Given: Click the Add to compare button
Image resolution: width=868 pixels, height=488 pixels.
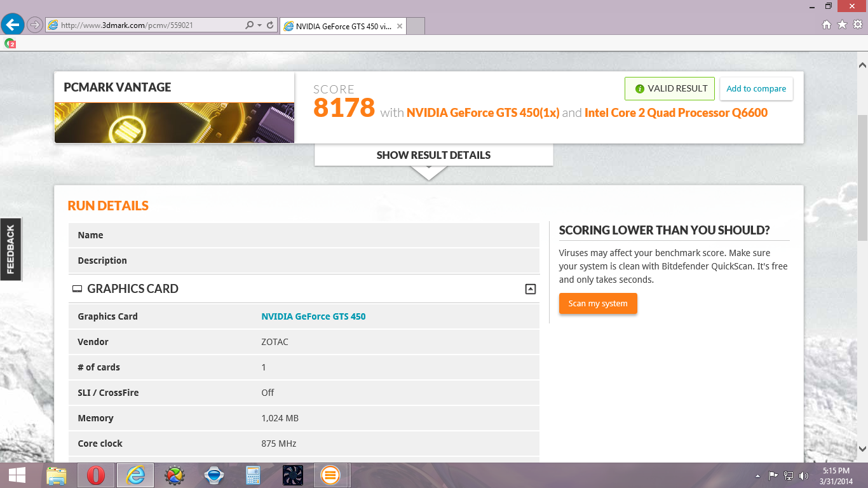Looking at the screenshot, I should point(756,89).
